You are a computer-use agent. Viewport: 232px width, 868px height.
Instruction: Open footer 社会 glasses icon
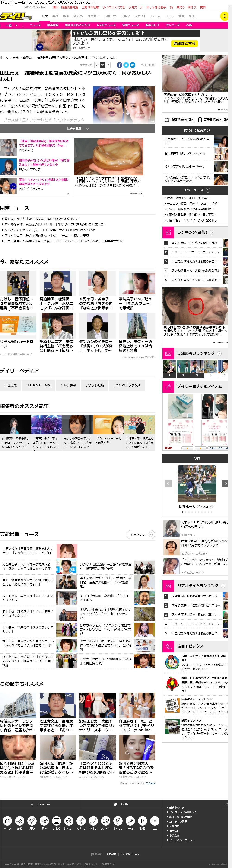click(x=155, y=821)
